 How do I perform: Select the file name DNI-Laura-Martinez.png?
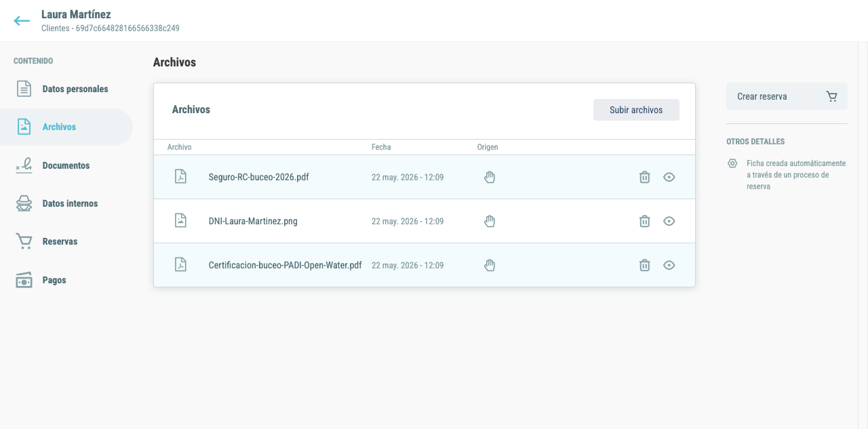coord(253,221)
